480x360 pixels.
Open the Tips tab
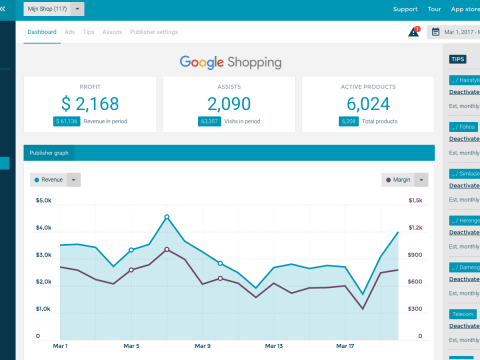click(89, 32)
